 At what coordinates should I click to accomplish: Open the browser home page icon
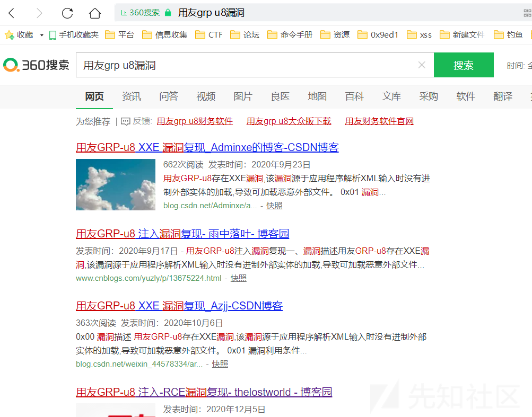click(94, 13)
